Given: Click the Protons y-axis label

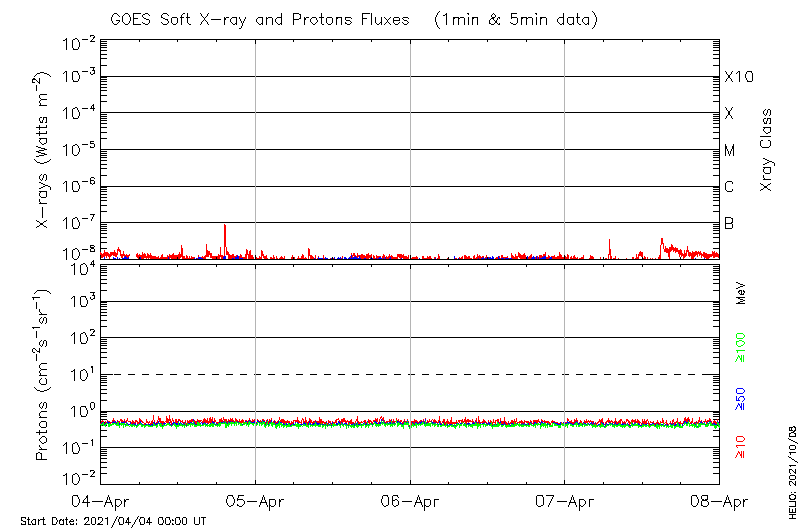Looking at the screenshot, I should [x=43, y=375].
